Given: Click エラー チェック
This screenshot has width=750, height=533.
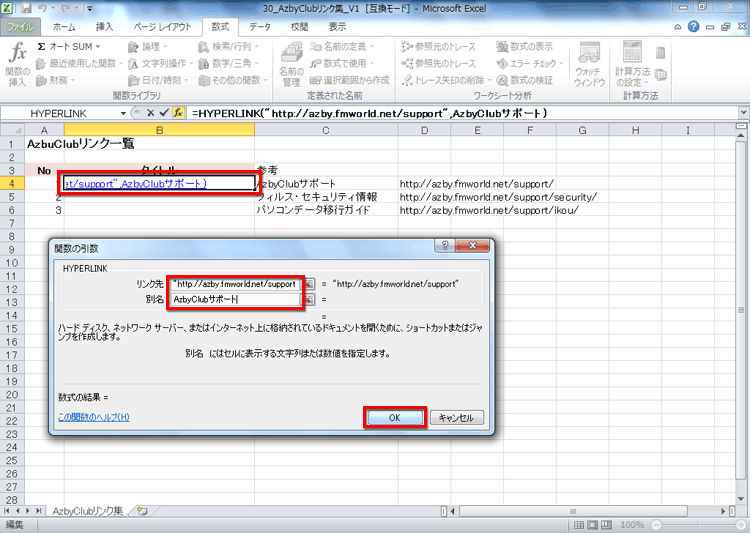Looking at the screenshot, I should click(530, 63).
